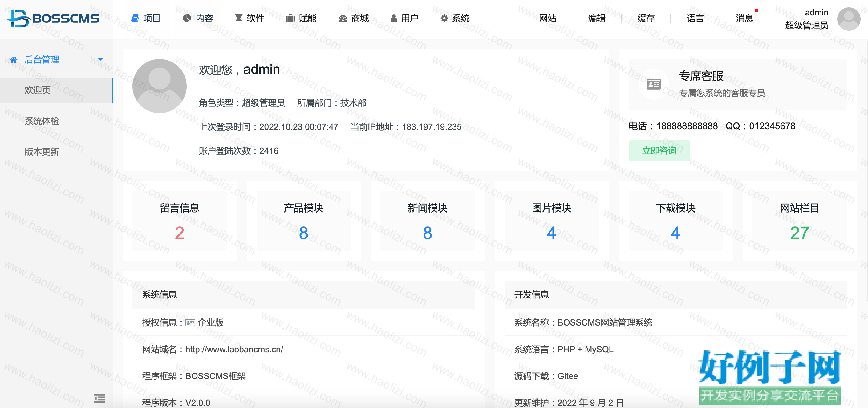Image resolution: width=868 pixels, height=408 pixels.
Task: Open the 新闻模块 card
Action: point(428,221)
